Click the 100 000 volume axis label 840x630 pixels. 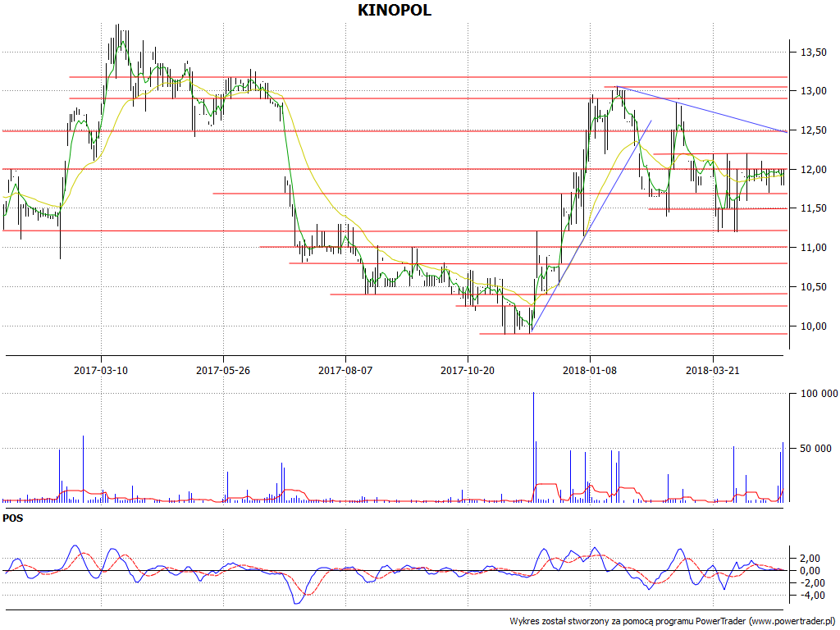click(x=819, y=394)
